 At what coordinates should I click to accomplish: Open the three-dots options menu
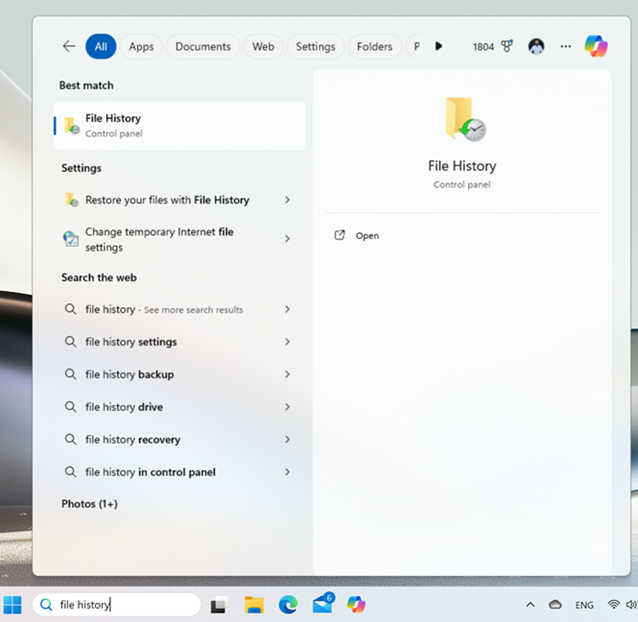(x=565, y=46)
